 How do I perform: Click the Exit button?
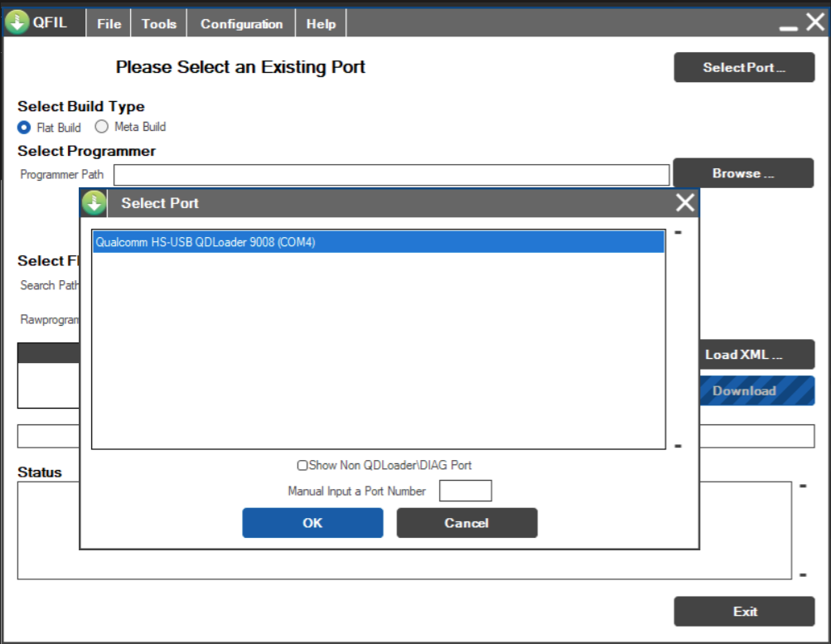pyautogui.click(x=744, y=611)
